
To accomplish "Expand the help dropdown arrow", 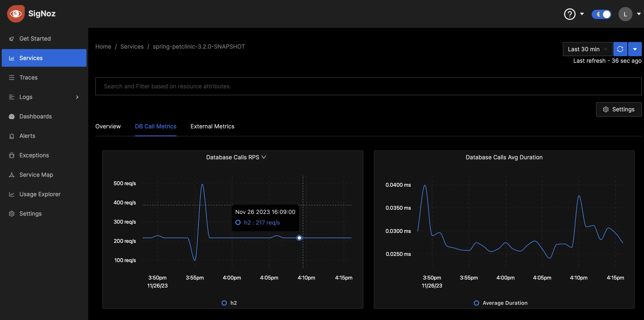I will coord(582,14).
